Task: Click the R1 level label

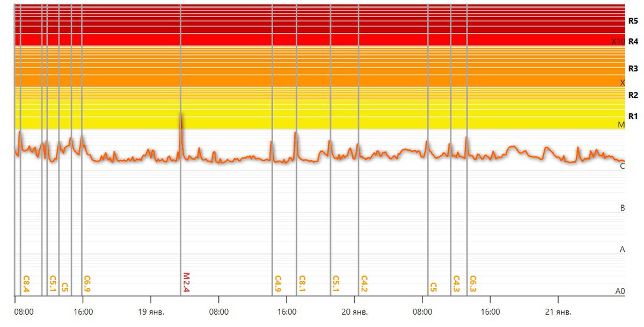Action: tap(633, 117)
